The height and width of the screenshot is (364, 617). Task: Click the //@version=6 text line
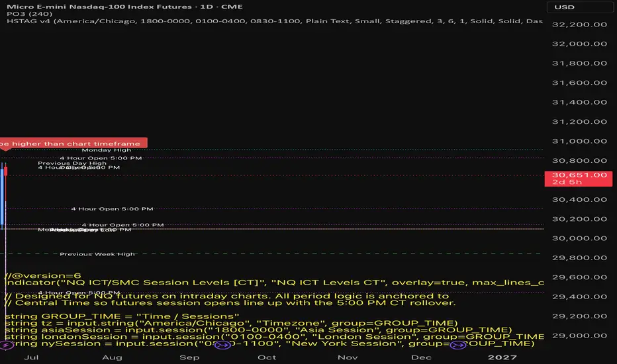point(43,275)
